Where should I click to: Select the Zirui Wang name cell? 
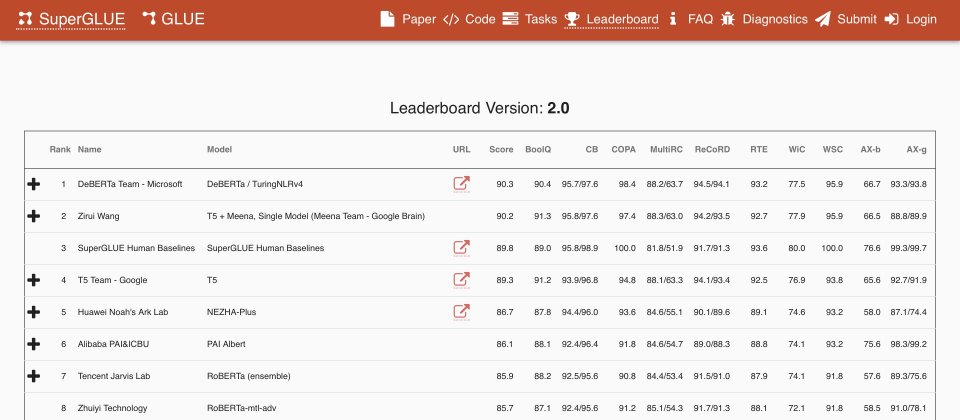(x=99, y=216)
